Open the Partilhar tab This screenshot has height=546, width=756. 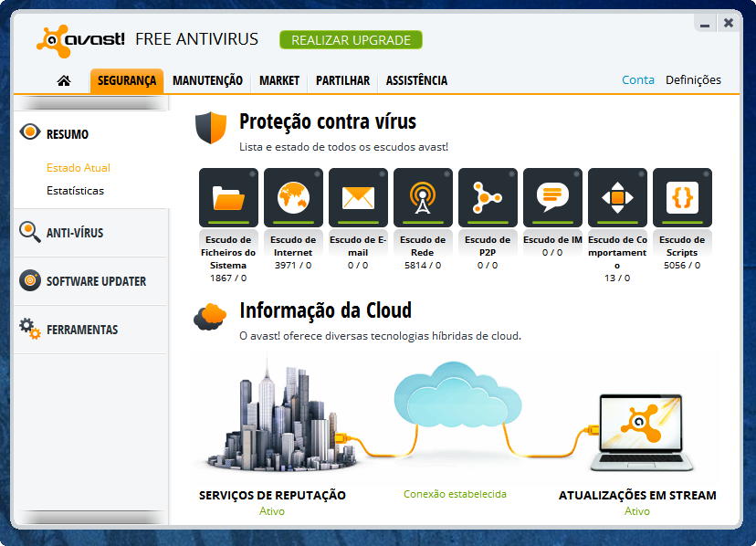(x=342, y=80)
